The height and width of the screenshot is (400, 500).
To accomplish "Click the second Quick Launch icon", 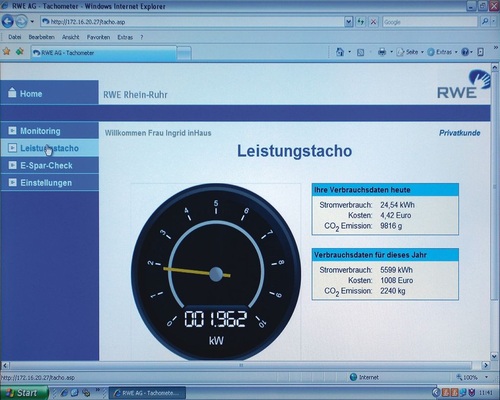I will 75,393.
